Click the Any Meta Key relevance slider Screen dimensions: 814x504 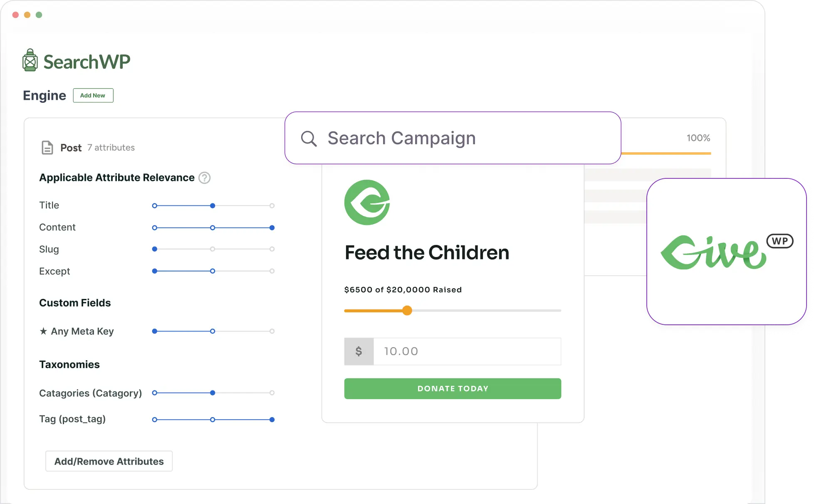[x=212, y=331]
